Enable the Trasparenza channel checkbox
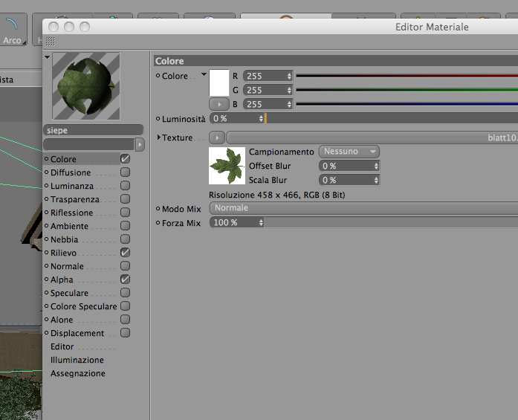518x420 pixels. [125, 199]
